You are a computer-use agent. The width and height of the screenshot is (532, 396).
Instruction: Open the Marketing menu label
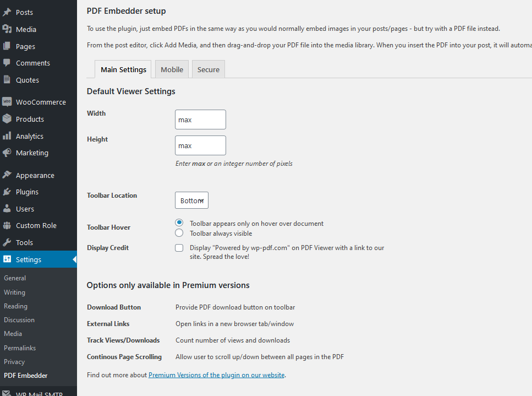tap(32, 153)
